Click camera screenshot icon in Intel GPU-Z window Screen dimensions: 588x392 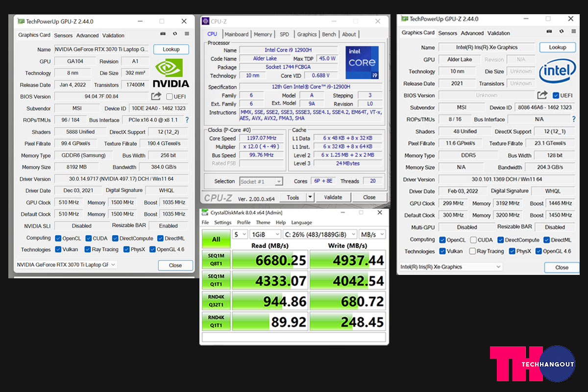coord(550,32)
